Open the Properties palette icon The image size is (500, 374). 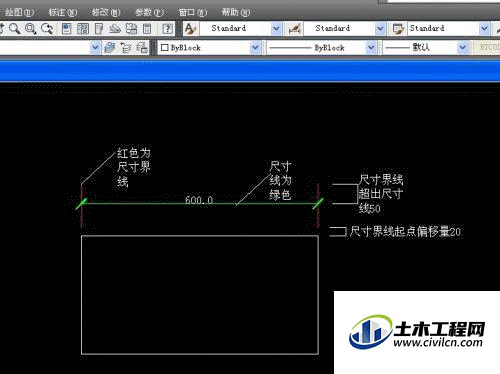pyautogui.click(x=67, y=29)
